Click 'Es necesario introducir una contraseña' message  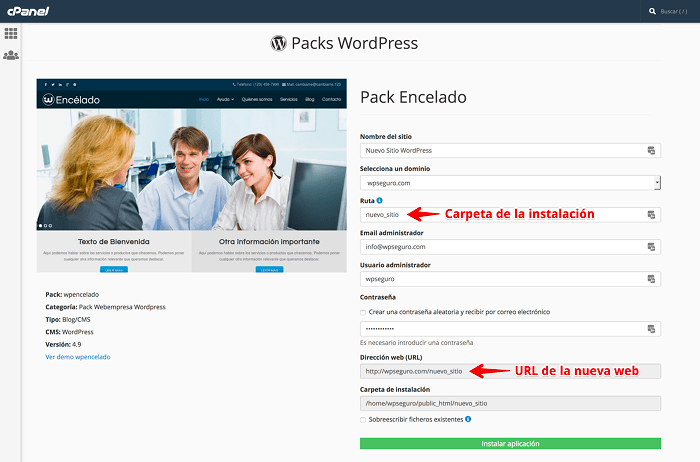click(x=417, y=342)
